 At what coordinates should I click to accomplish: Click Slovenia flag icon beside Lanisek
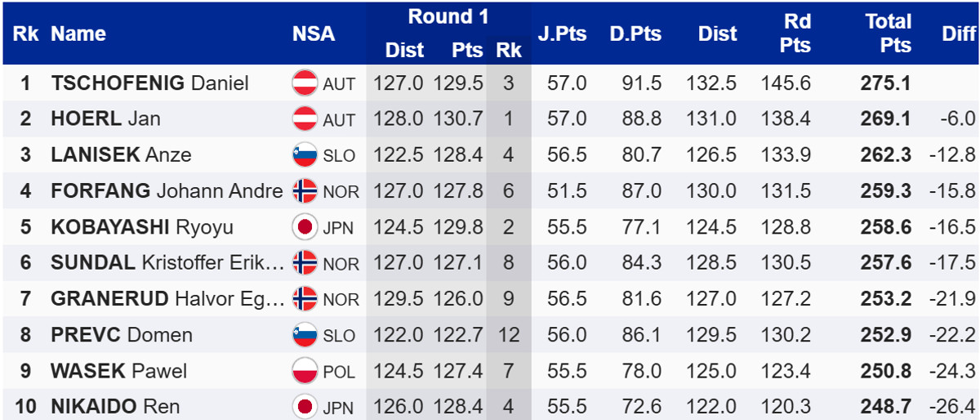[305, 155]
